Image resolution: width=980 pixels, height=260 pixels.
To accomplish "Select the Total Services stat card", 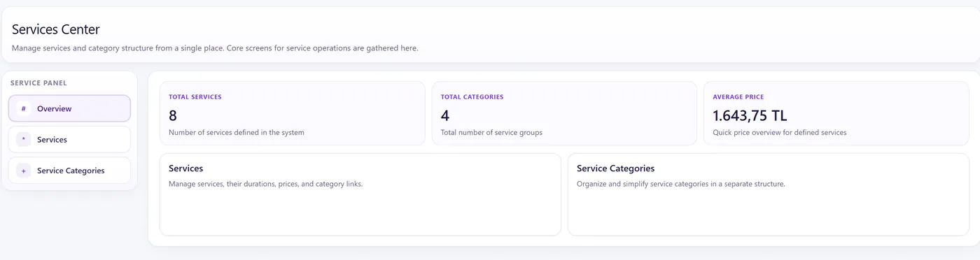I will [x=293, y=113].
